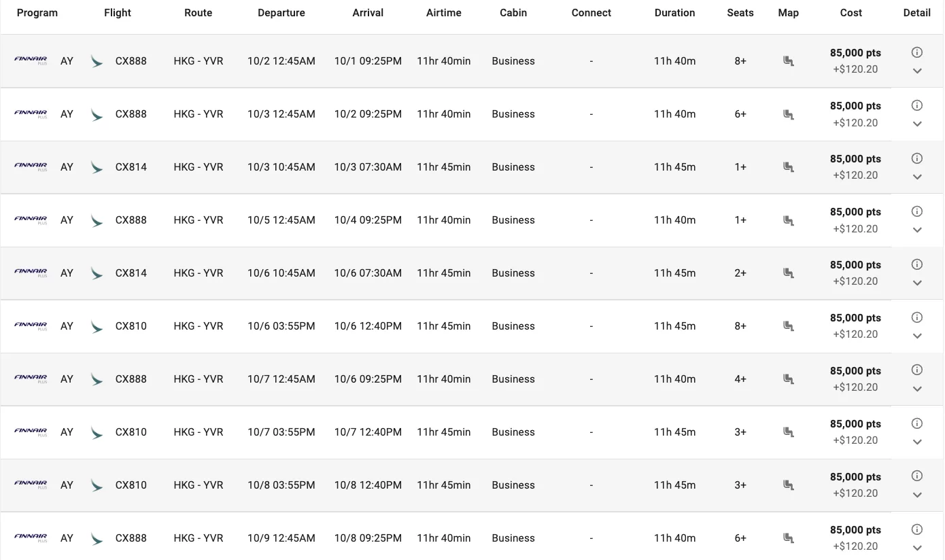Click info icon on 10/9 CX888 row
945x560 pixels.
pos(916,529)
